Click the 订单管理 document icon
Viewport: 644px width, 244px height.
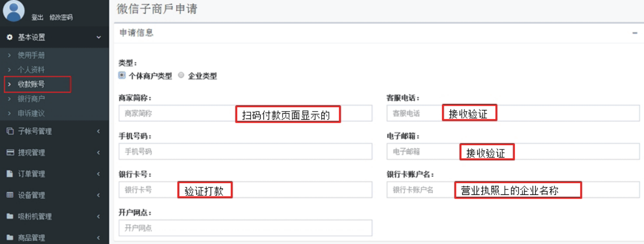pyautogui.click(x=10, y=174)
